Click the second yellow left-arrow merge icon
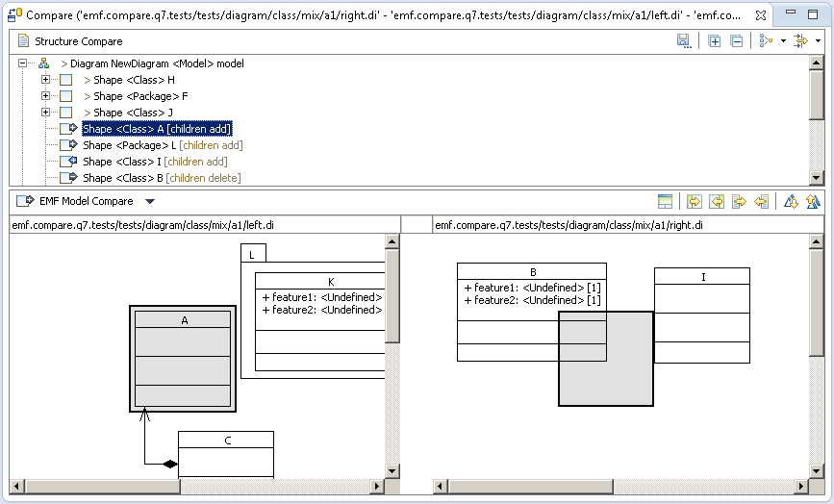The image size is (834, 504). pyautogui.click(x=717, y=201)
